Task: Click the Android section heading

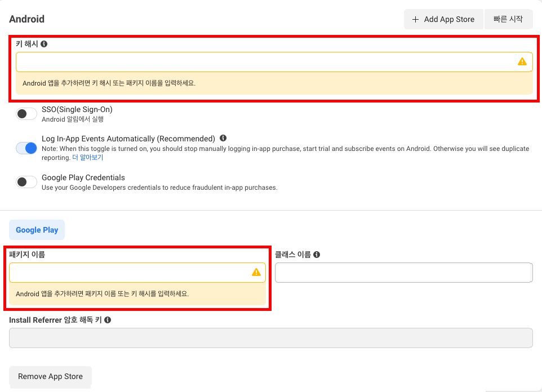Action: click(x=26, y=19)
